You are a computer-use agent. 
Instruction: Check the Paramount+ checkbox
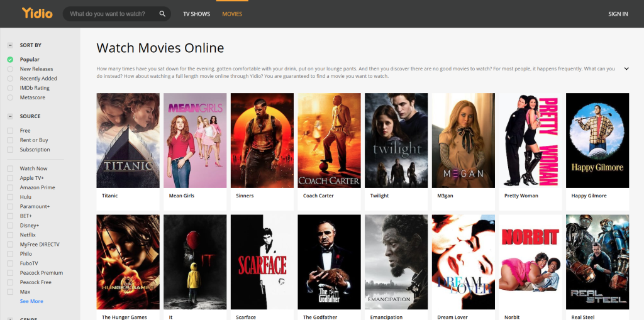pyautogui.click(x=10, y=206)
